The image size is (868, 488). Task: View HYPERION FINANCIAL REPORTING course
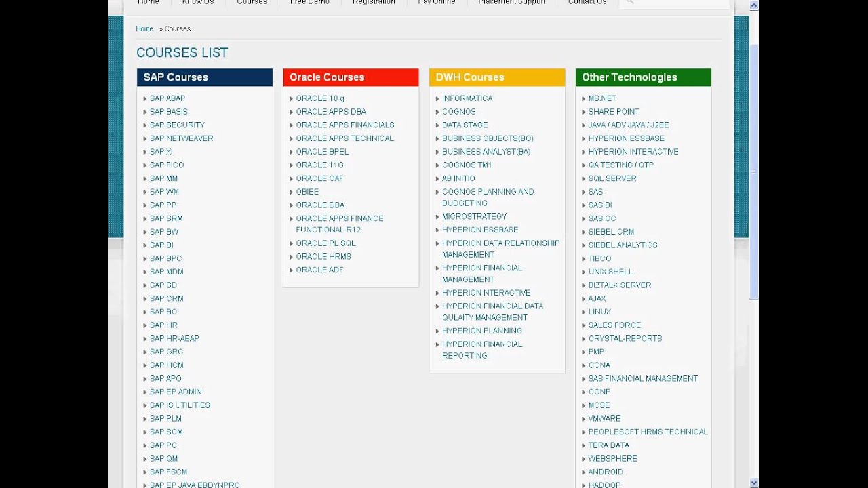pyautogui.click(x=482, y=350)
